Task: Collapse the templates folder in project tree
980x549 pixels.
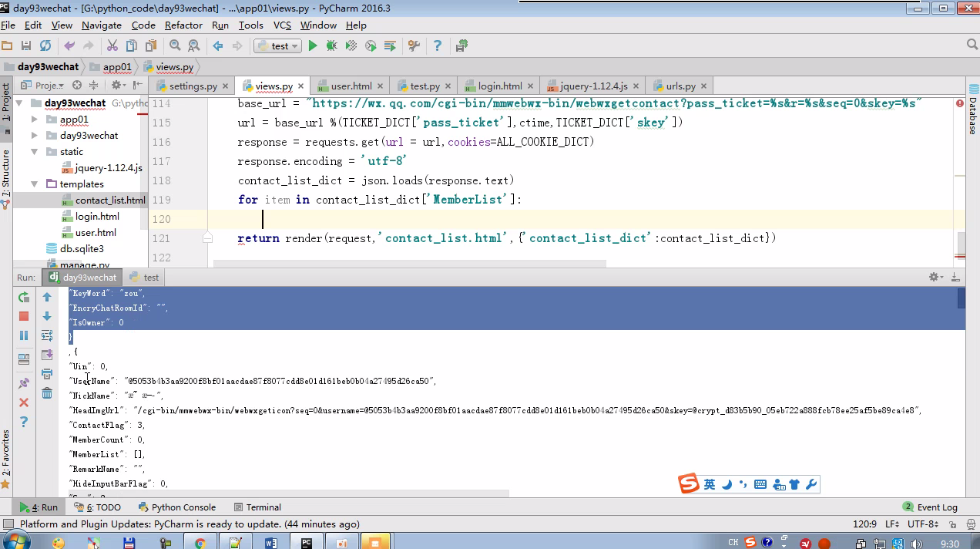Action: (35, 184)
